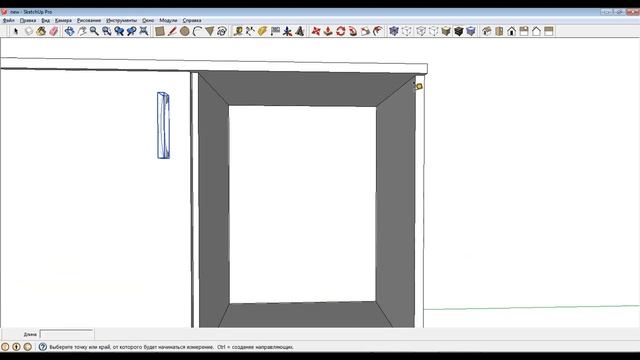Pick the Axes tool
The width and height of the screenshot is (640, 360).
pos(287,31)
